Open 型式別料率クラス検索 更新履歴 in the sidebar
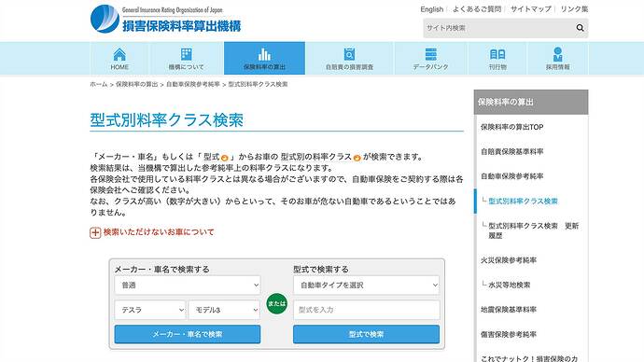Image resolution: width=644 pixels, height=362 pixels. [533, 230]
